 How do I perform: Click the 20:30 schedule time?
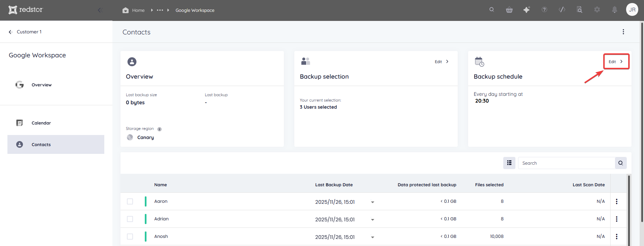[x=482, y=101]
